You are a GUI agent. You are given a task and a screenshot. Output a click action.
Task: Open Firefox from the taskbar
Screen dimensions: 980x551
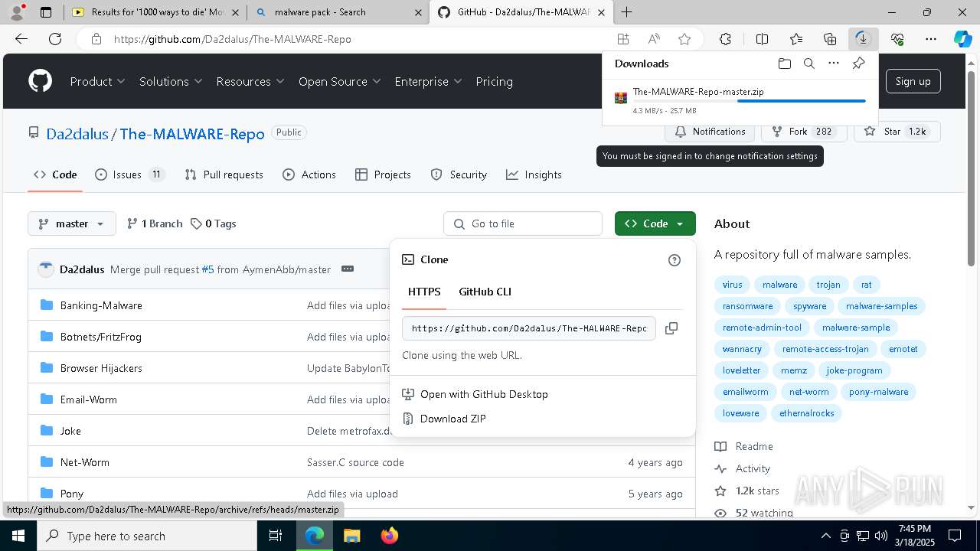click(x=390, y=536)
